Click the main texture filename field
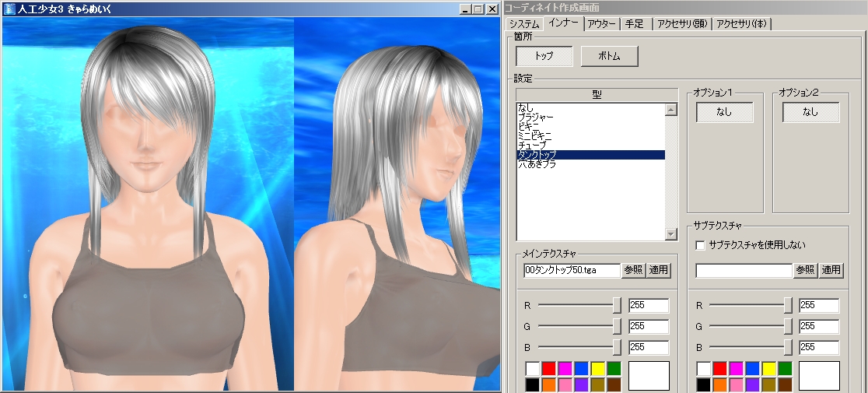The image size is (868, 393). coord(572,270)
